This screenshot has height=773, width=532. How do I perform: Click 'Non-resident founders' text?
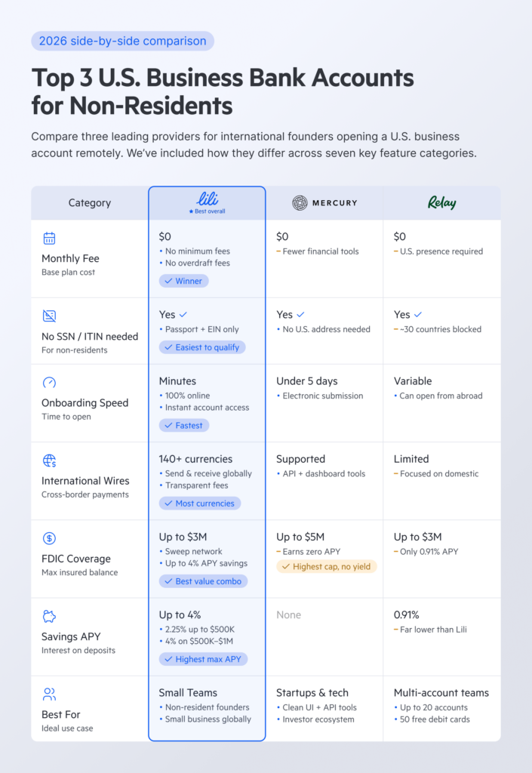(207, 707)
